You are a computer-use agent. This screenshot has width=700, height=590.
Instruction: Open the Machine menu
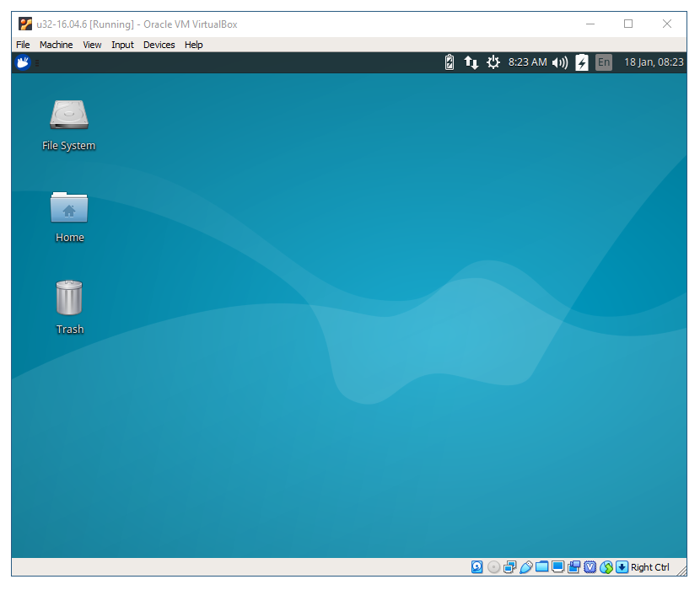pyautogui.click(x=56, y=45)
